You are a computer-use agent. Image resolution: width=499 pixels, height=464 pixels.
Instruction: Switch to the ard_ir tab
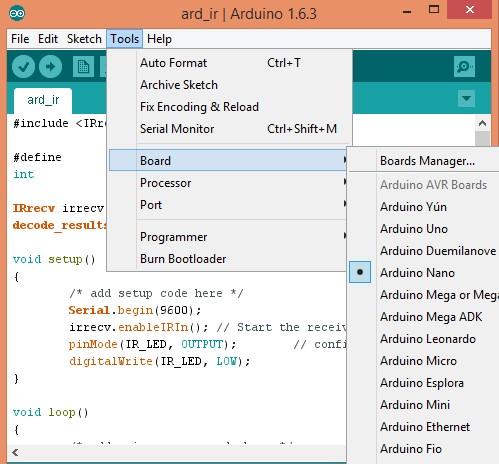(x=43, y=100)
